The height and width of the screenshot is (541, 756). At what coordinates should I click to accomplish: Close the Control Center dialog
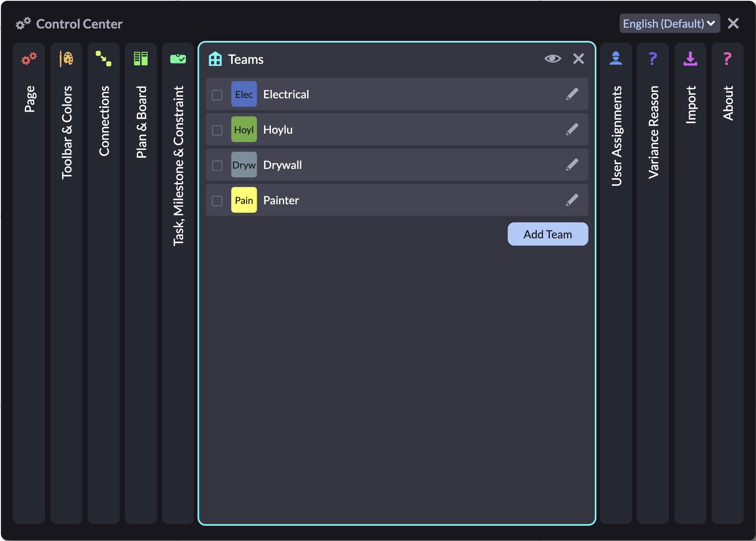coord(733,24)
